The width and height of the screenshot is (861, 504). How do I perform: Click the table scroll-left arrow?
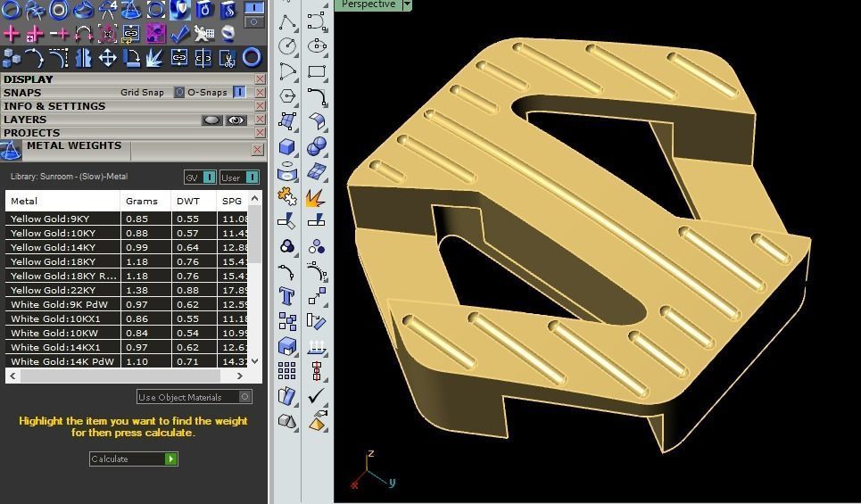point(12,376)
